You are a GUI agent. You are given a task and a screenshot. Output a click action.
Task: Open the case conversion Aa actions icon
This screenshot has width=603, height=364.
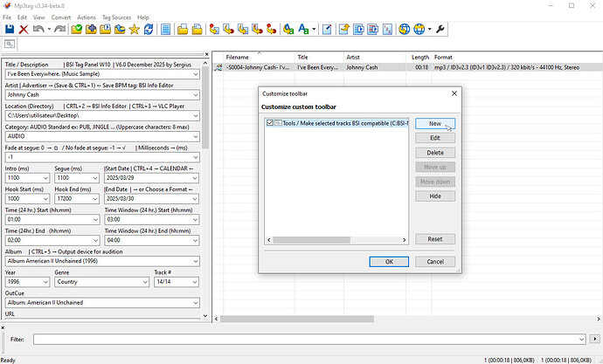coord(303,29)
